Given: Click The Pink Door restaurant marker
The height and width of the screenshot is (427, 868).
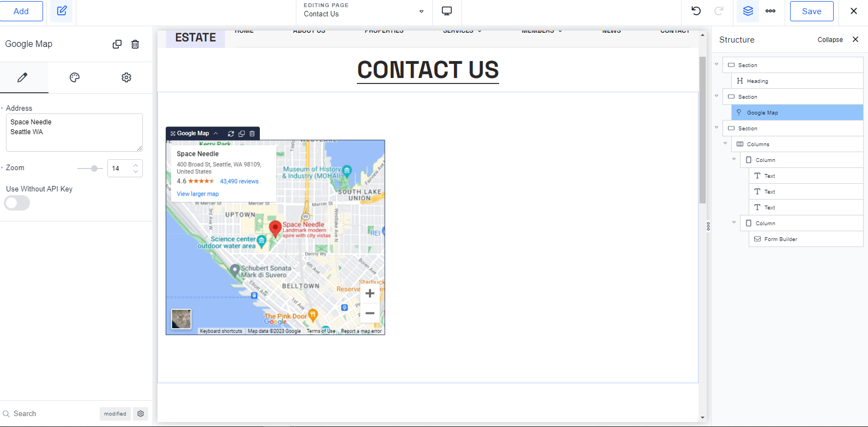Looking at the screenshot, I should click(313, 315).
